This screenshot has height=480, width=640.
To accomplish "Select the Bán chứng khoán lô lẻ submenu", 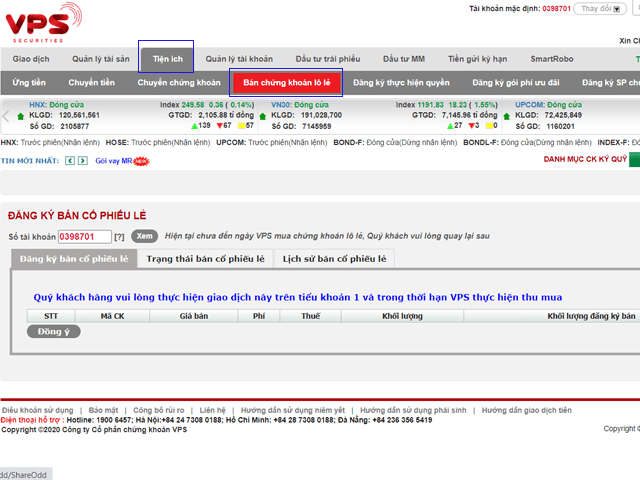I will coord(287,83).
